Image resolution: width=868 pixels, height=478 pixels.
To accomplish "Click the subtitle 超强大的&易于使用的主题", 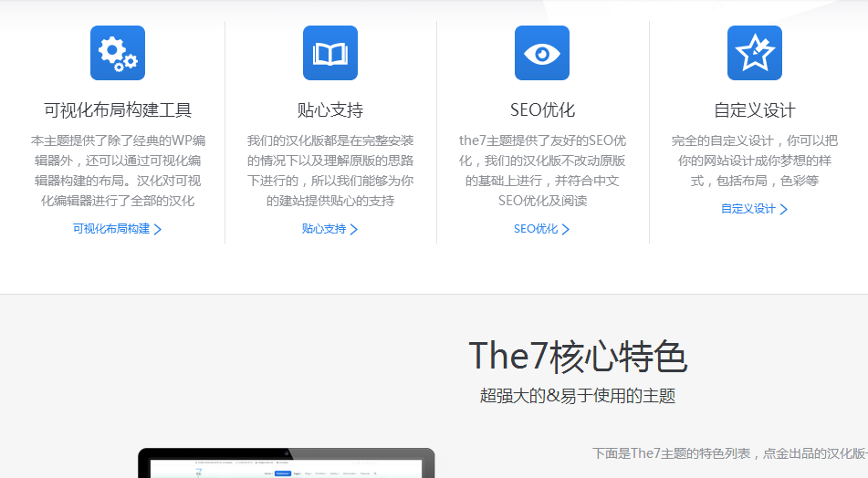I will (578, 396).
